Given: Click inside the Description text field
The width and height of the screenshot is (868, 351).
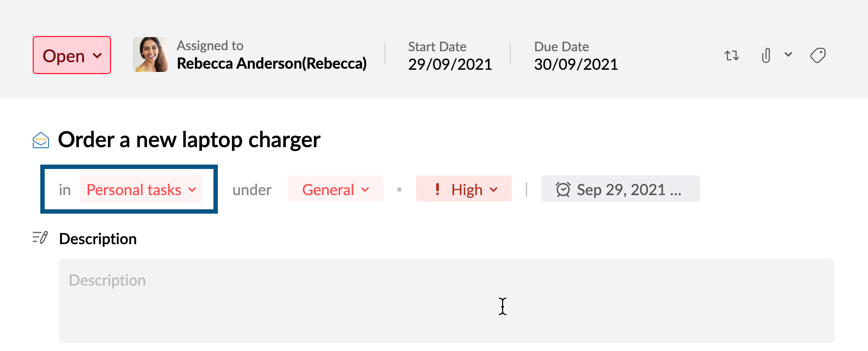Looking at the screenshot, I should 446,300.
